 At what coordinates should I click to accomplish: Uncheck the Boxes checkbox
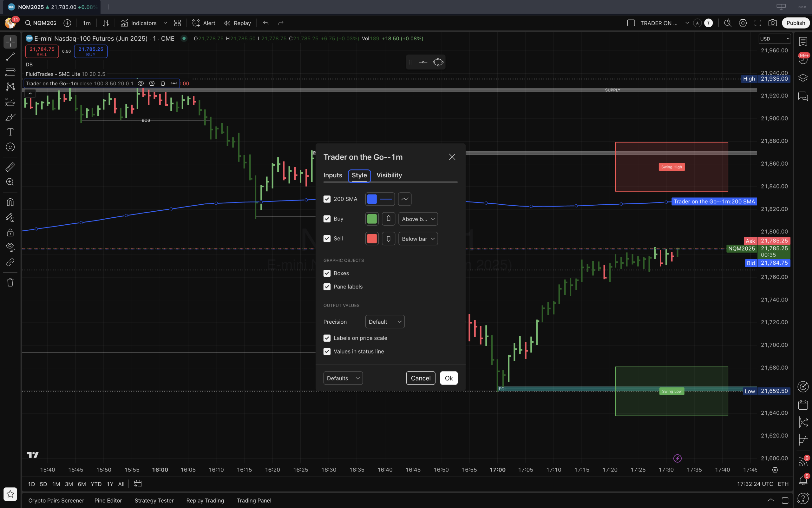pos(327,273)
